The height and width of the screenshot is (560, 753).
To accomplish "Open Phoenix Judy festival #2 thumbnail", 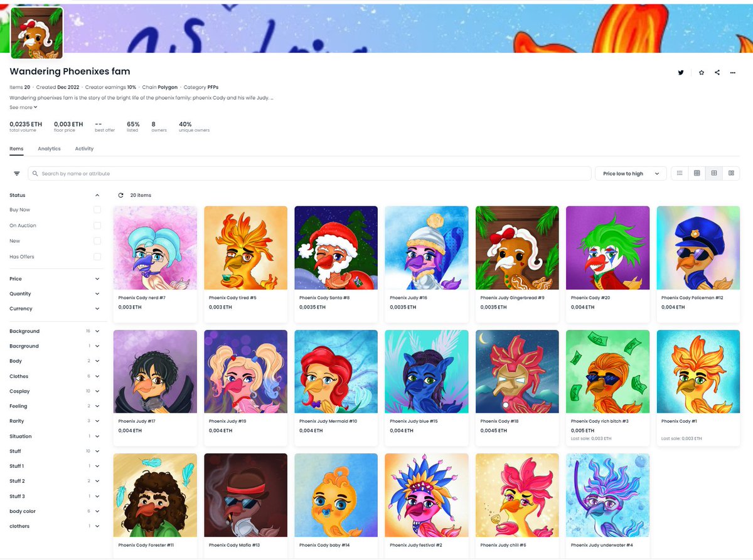I will [x=427, y=495].
